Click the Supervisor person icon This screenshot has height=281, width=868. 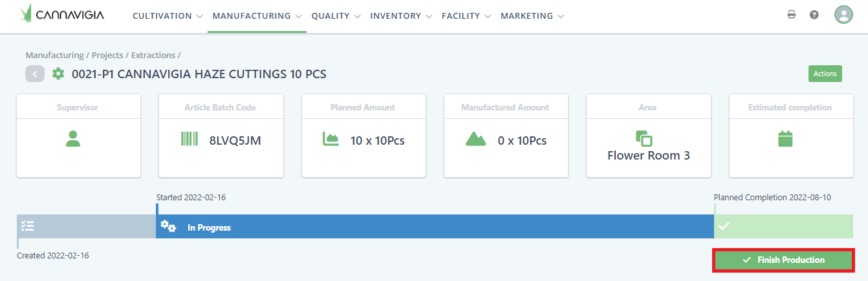73,139
